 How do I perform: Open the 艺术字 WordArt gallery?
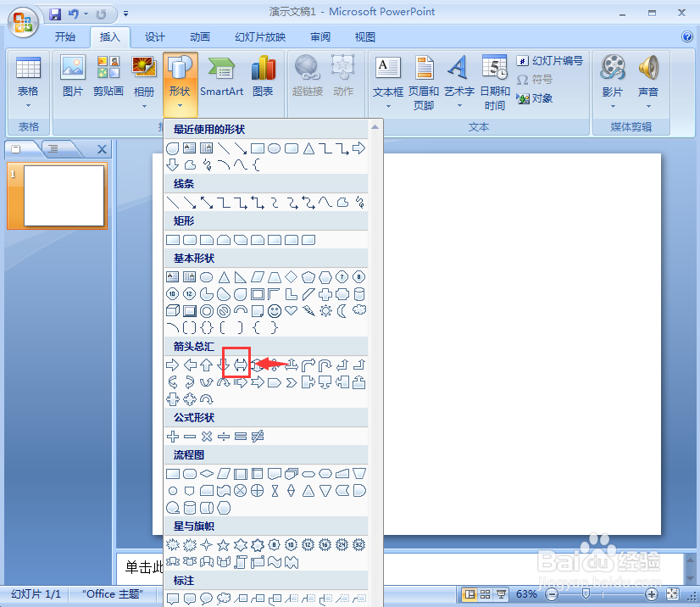point(459,82)
